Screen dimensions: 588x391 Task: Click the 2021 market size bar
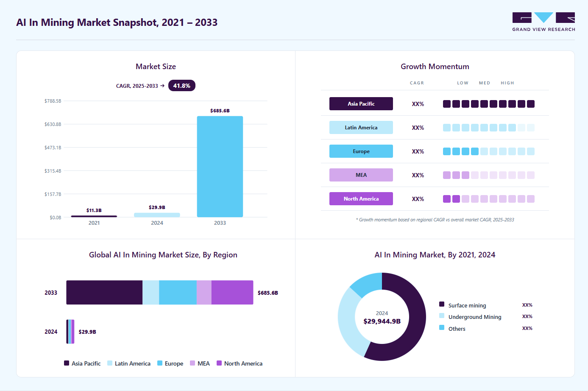(x=94, y=216)
